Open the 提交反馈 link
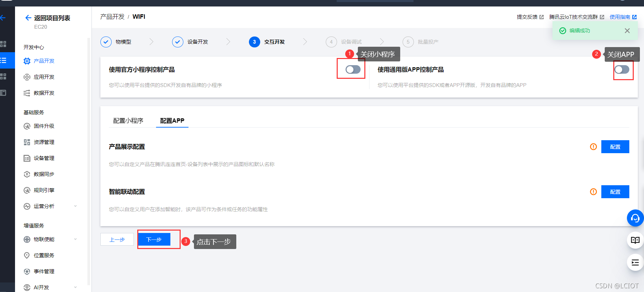Screen dimensions: 644x292 pos(527,17)
